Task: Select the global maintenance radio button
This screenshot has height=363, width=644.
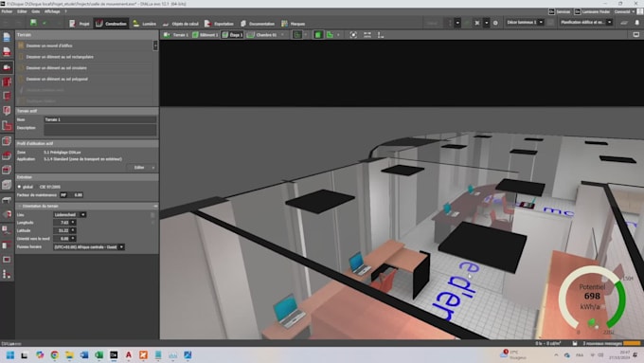Action: click(19, 187)
